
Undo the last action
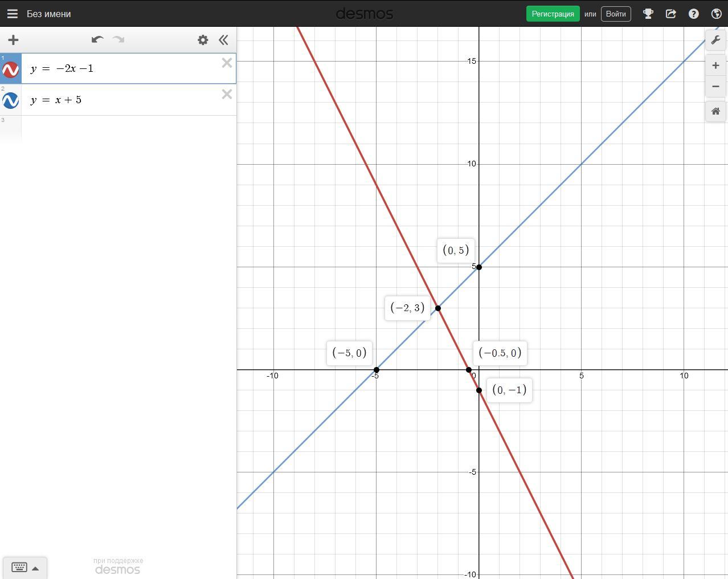point(97,39)
